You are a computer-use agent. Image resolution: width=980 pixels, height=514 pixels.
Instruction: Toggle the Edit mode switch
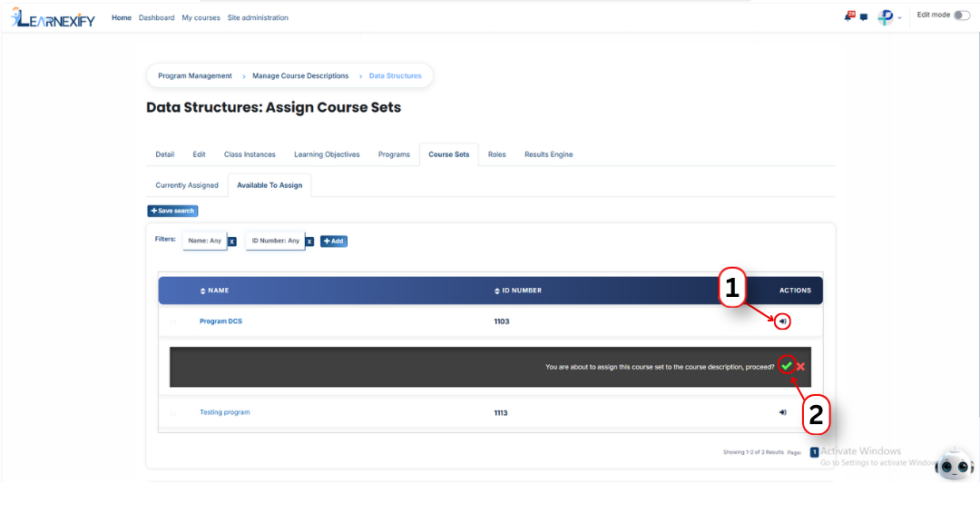[962, 15]
